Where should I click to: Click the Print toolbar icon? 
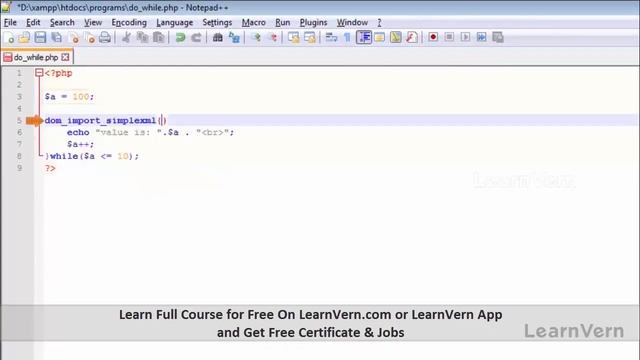[x=105, y=38]
